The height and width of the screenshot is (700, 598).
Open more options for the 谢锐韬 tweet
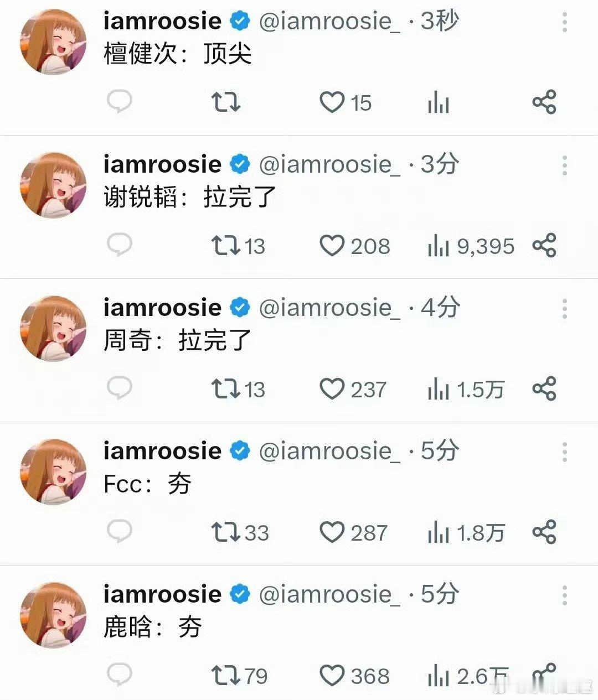click(564, 165)
